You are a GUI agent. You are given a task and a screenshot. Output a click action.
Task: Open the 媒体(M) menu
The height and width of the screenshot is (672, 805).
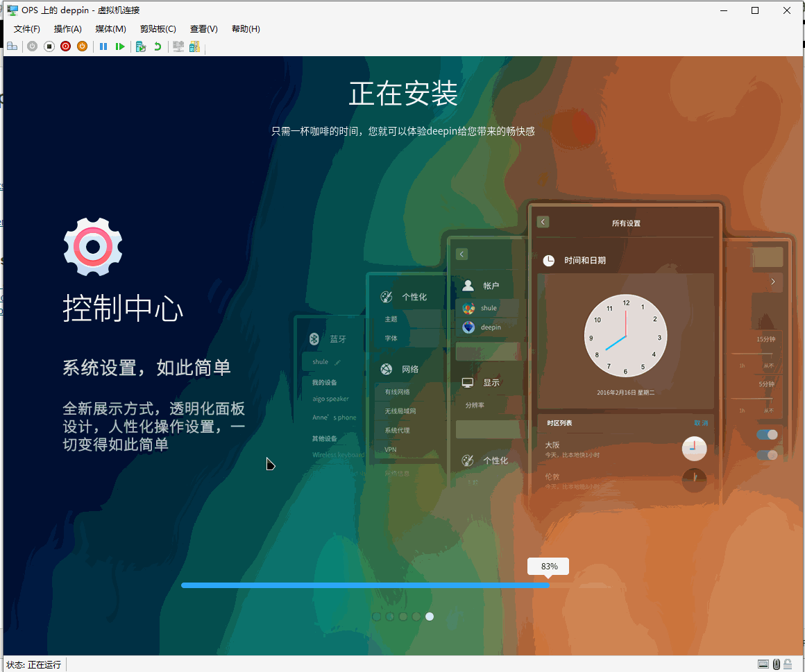[110, 29]
